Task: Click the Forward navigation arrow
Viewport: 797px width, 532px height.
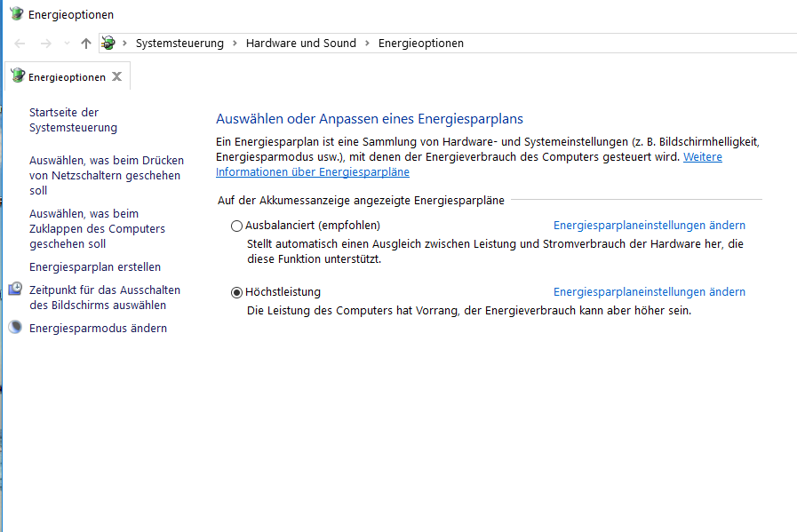Action: coord(45,44)
